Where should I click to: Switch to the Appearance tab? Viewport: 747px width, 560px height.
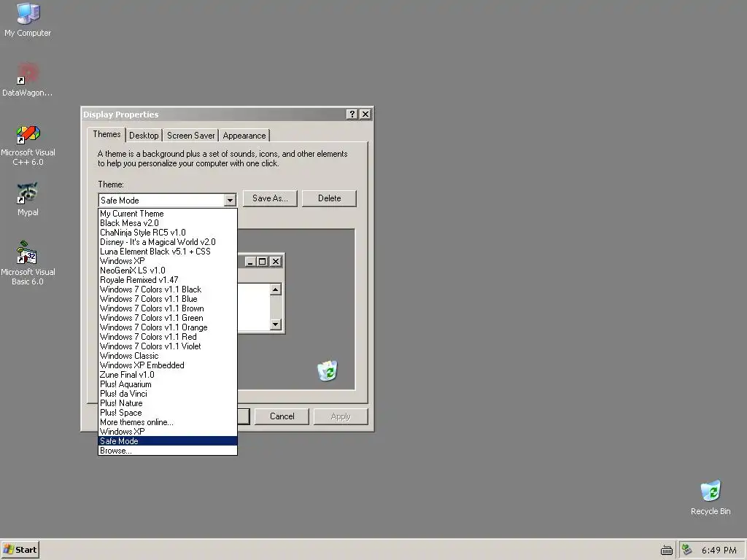pyautogui.click(x=244, y=136)
